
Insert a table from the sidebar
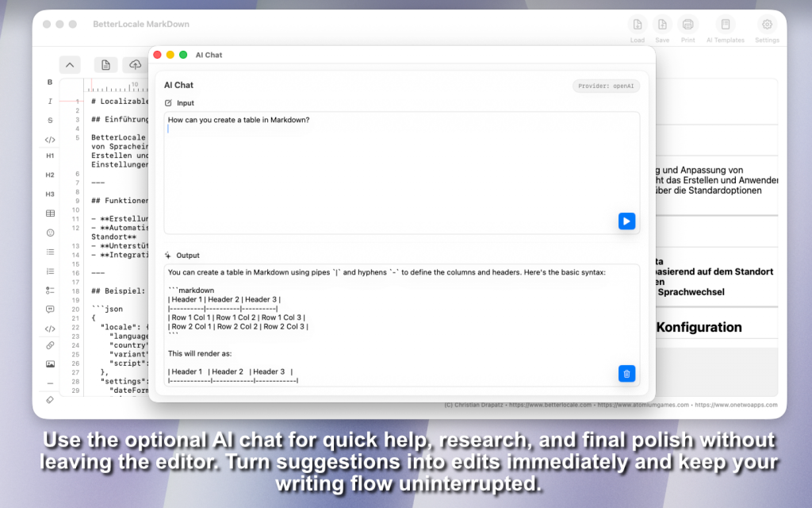coord(50,214)
